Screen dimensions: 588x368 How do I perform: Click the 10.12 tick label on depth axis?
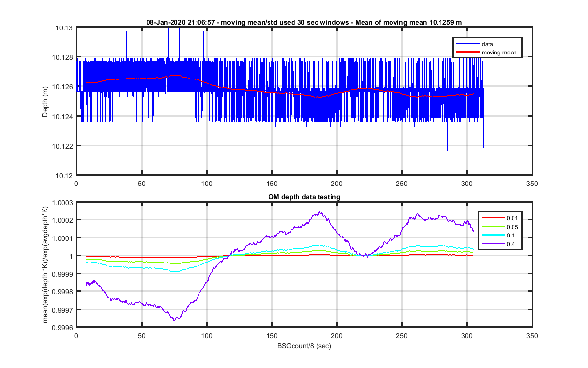pyautogui.click(x=65, y=175)
